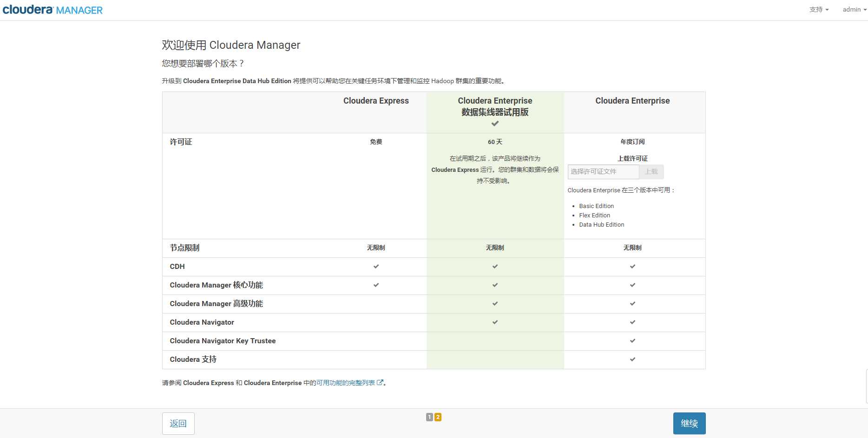Click 60 天 license value in trial column
Viewport: 868px width, 438px height.
click(495, 142)
